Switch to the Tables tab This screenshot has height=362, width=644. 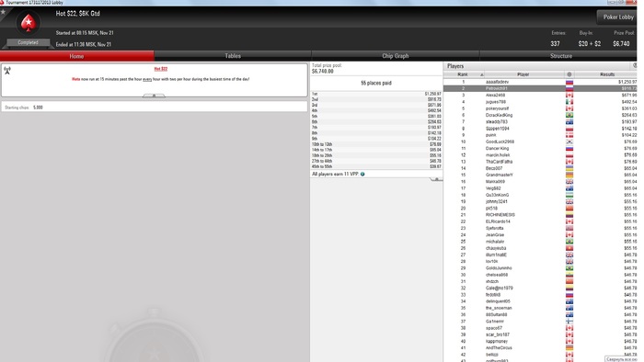233,56
